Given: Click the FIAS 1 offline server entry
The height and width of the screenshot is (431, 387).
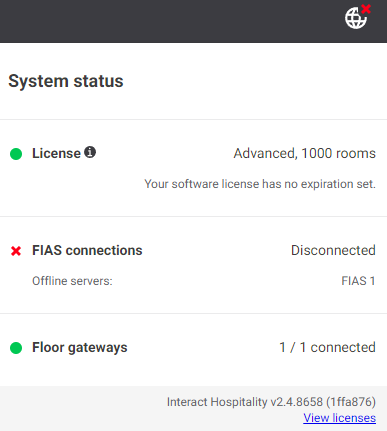Looking at the screenshot, I should 358,281.
